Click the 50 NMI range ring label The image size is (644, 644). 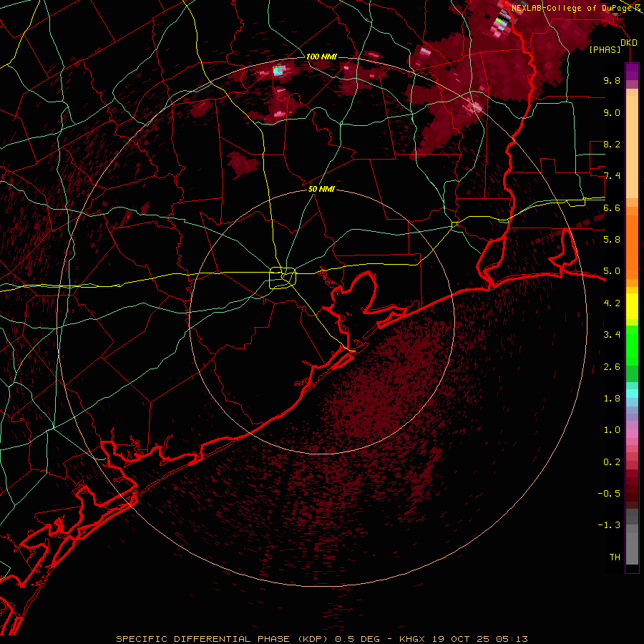tap(321, 189)
